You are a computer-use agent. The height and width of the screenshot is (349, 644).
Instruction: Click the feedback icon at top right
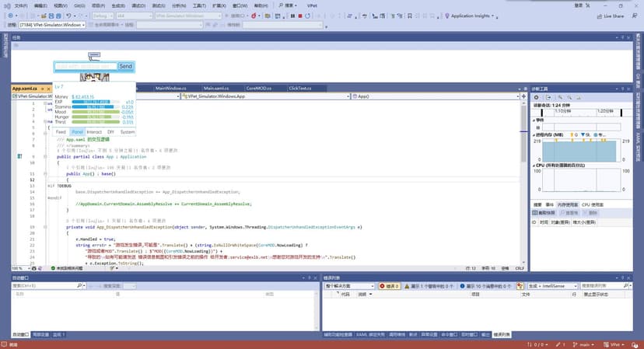[635, 16]
